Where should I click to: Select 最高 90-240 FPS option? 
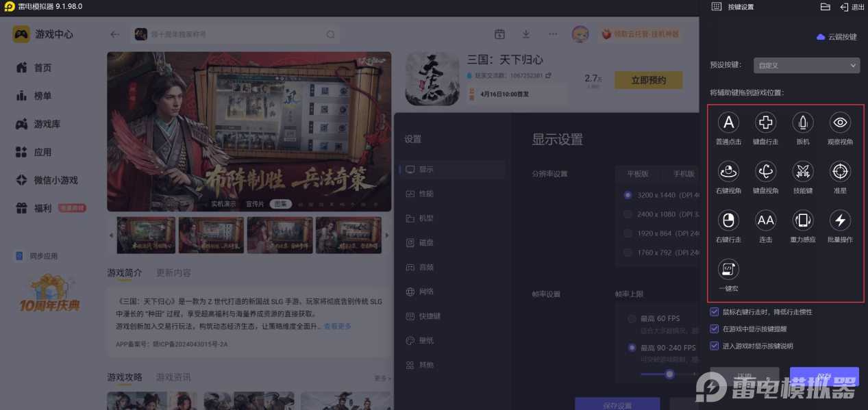632,348
